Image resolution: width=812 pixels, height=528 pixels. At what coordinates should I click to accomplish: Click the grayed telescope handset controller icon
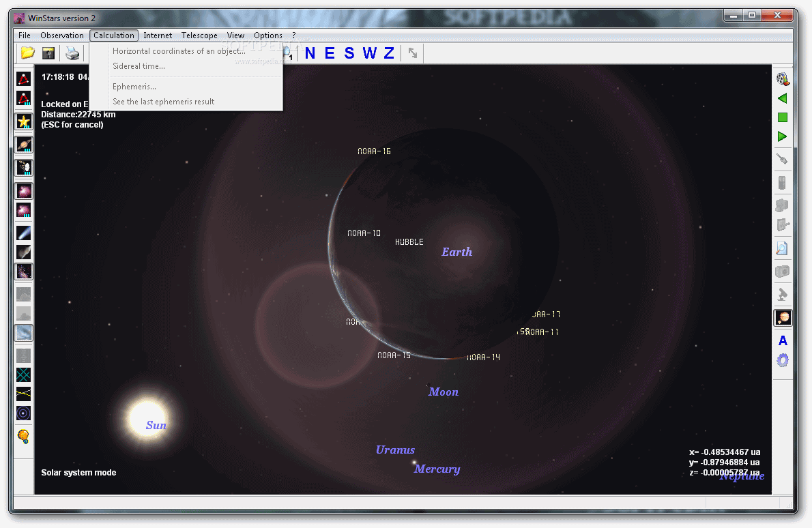783,183
